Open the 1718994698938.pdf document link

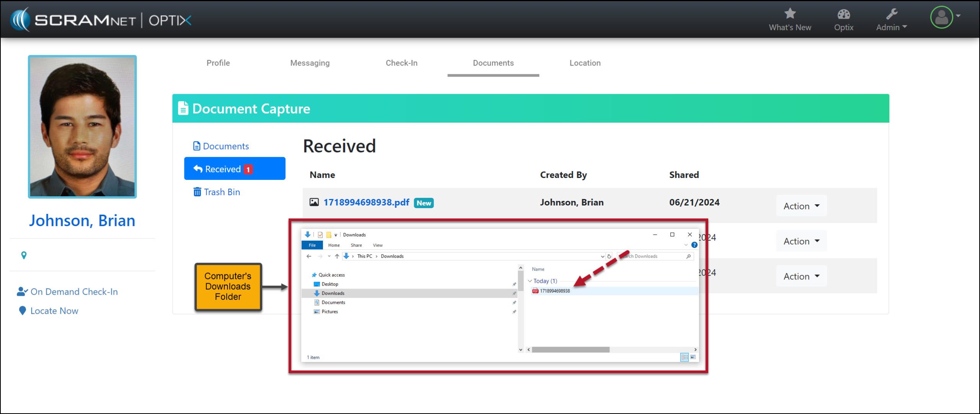366,202
